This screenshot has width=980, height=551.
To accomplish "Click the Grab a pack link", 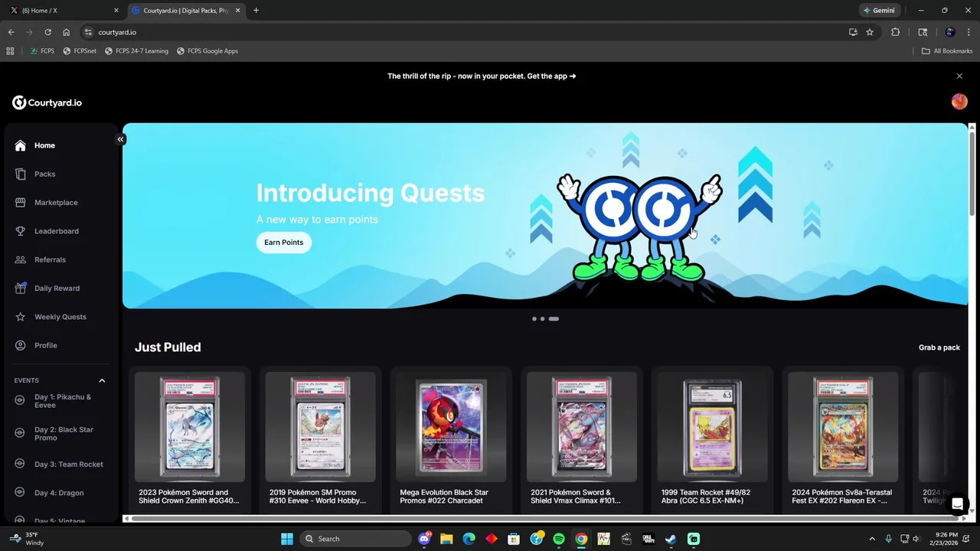I will [x=939, y=347].
